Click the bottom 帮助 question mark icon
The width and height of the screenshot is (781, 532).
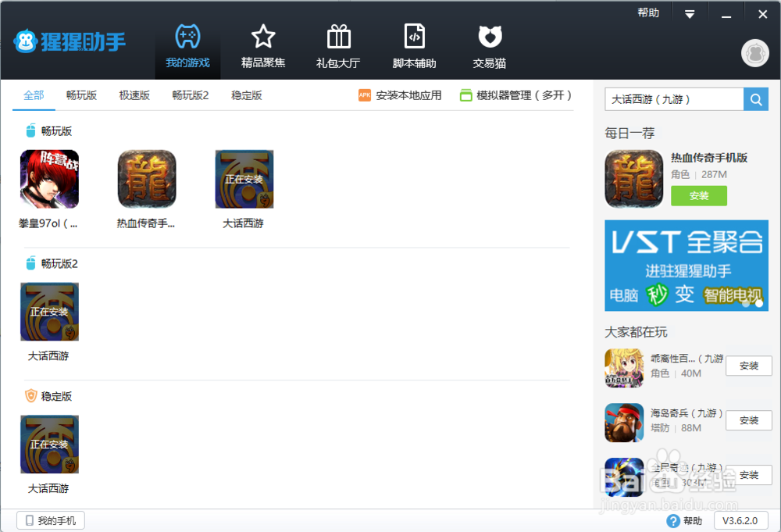[x=673, y=521]
